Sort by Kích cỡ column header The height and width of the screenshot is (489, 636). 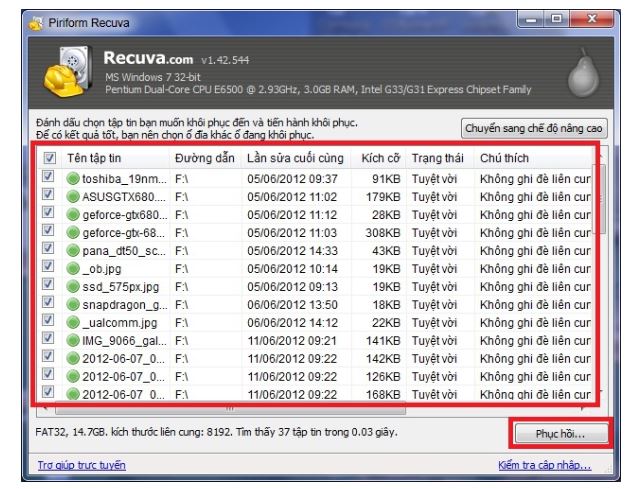tap(379, 158)
